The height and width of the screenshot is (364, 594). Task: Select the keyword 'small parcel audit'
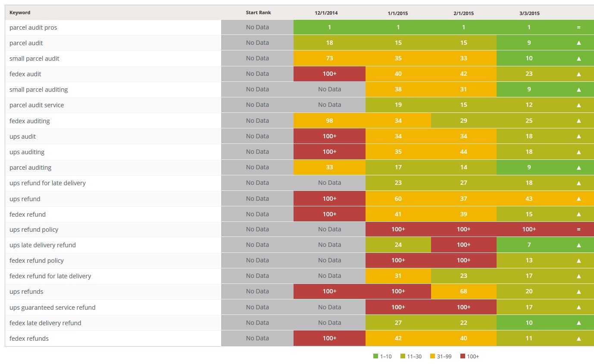pos(34,59)
